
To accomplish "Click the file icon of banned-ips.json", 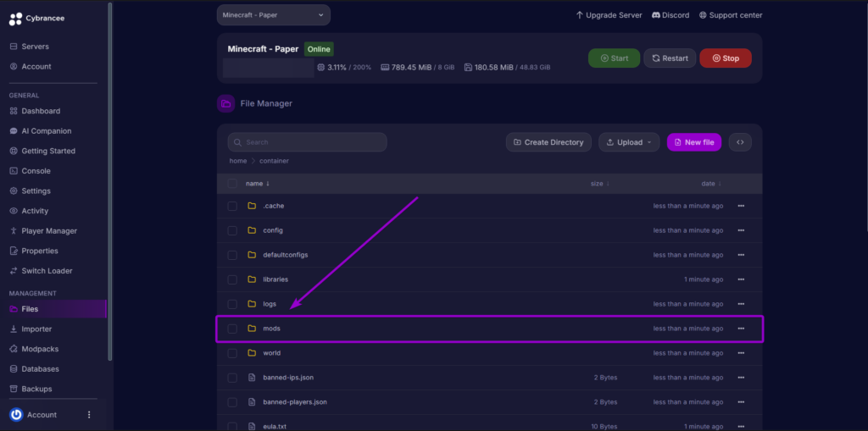I will click(x=252, y=378).
